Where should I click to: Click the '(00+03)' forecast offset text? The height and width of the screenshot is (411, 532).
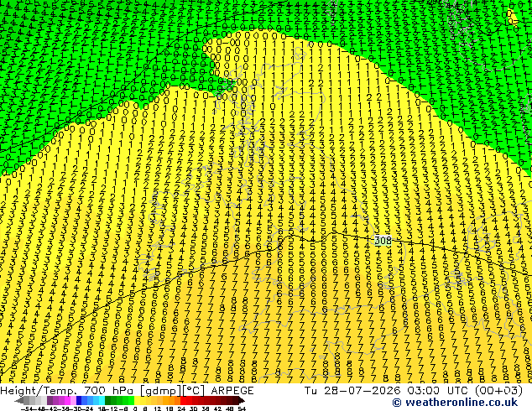tap(498, 391)
